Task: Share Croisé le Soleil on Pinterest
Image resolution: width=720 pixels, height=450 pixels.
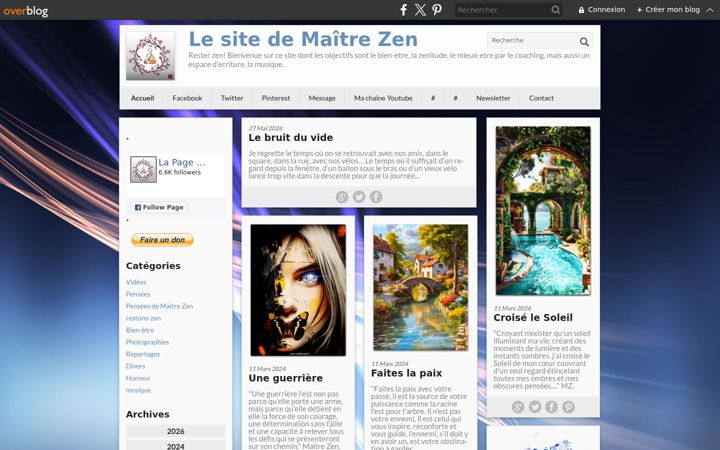Action: click(x=568, y=407)
